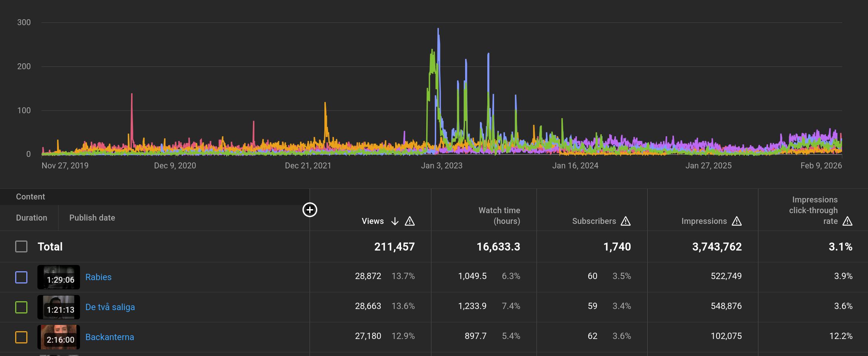Click the warning triangle next to Impressions header

click(x=737, y=221)
